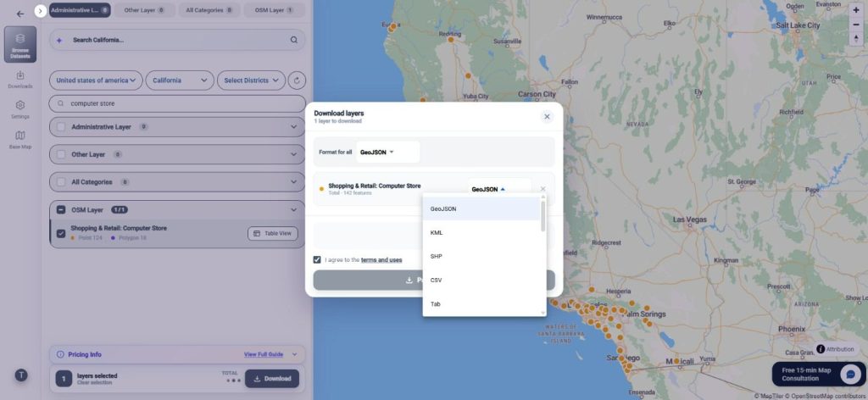The image size is (868, 400).
Task: Collapse the layer's GeoJSON format dropdown
Action: pyautogui.click(x=499, y=189)
